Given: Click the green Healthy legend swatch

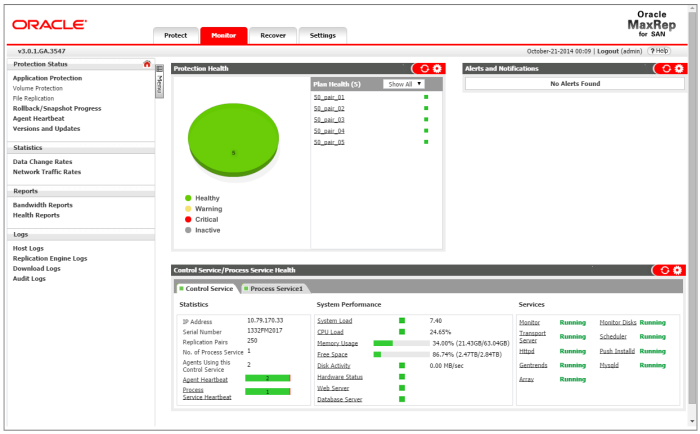Looking at the screenshot, I should click(188, 198).
